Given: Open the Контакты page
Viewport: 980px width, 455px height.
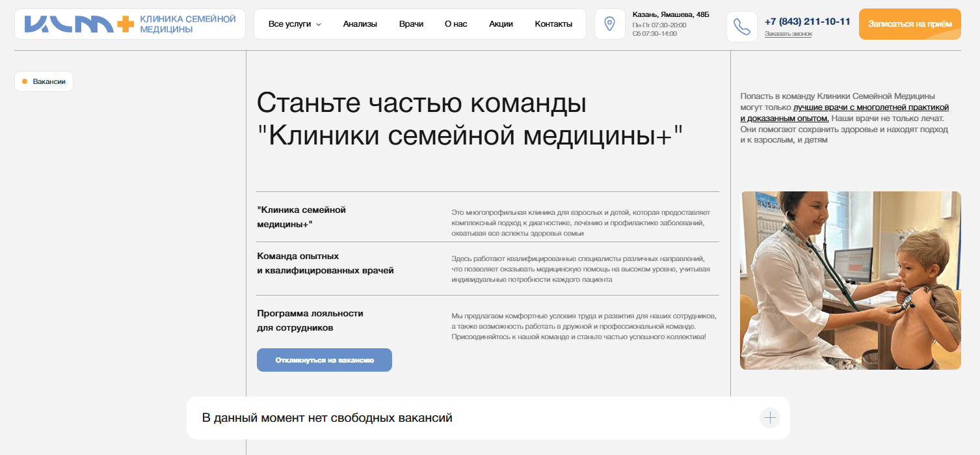Looking at the screenshot, I should pos(553,24).
